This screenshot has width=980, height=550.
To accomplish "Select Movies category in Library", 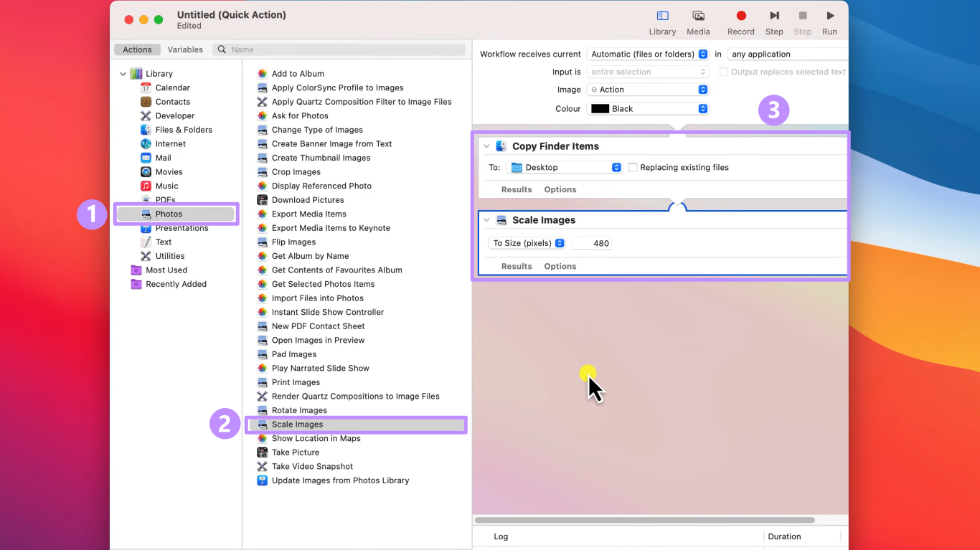I will 169,171.
